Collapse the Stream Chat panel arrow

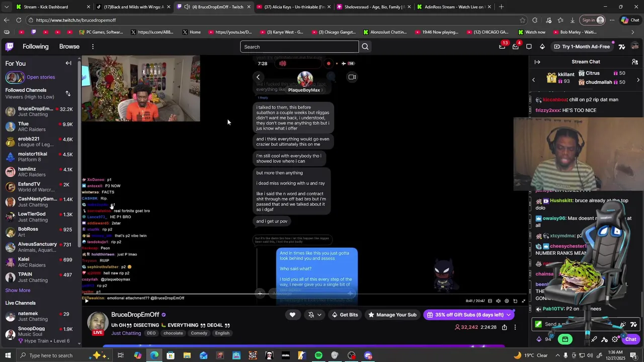point(537,62)
